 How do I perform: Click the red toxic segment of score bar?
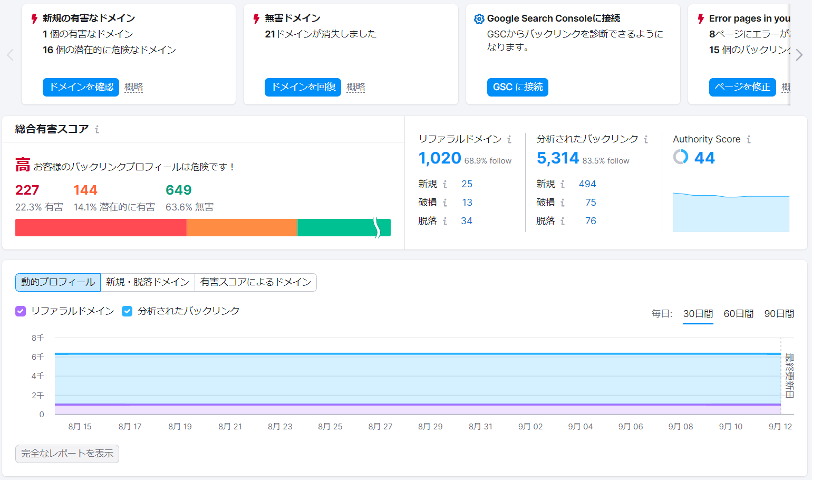100,228
